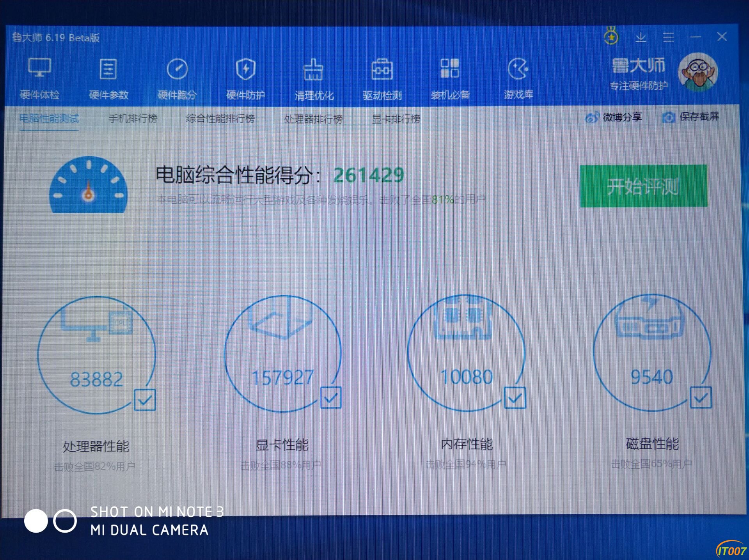Click the 鲁大师 mascot avatar
Image resolution: width=749 pixels, height=560 pixels.
(698, 72)
